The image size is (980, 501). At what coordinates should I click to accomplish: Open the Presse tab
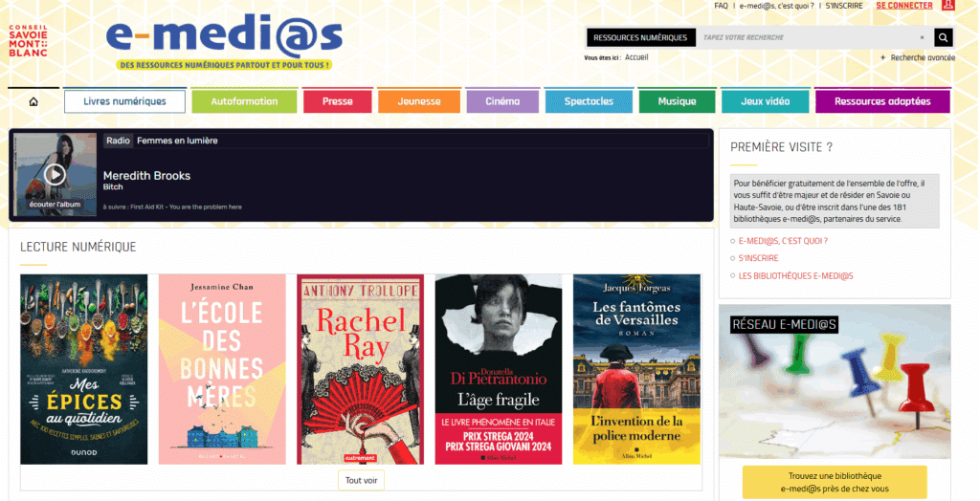338,101
